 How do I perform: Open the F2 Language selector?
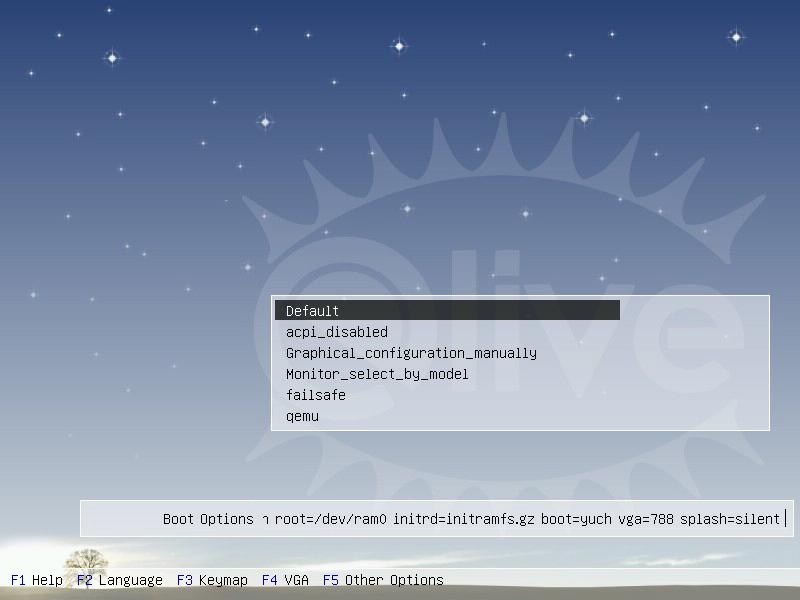(120, 580)
